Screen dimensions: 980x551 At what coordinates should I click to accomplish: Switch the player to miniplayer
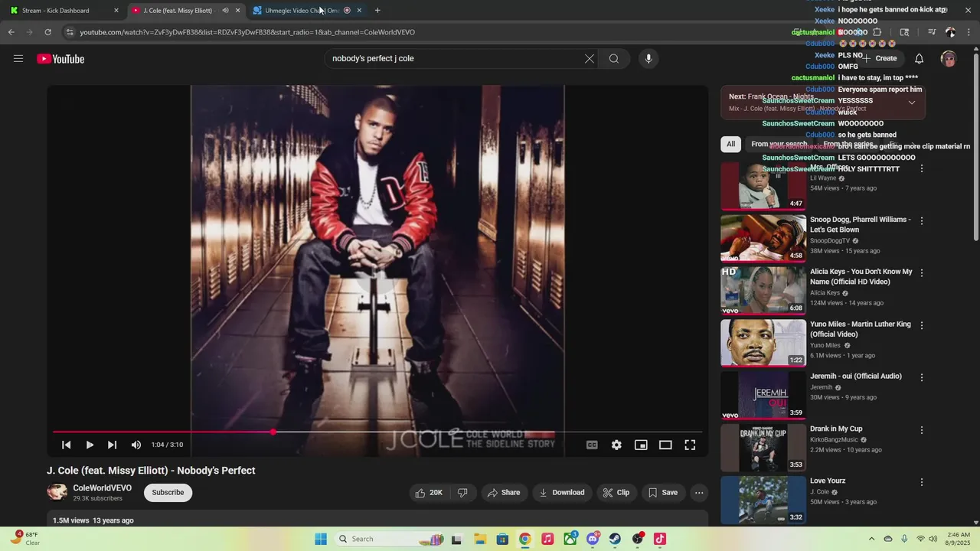pos(641,445)
